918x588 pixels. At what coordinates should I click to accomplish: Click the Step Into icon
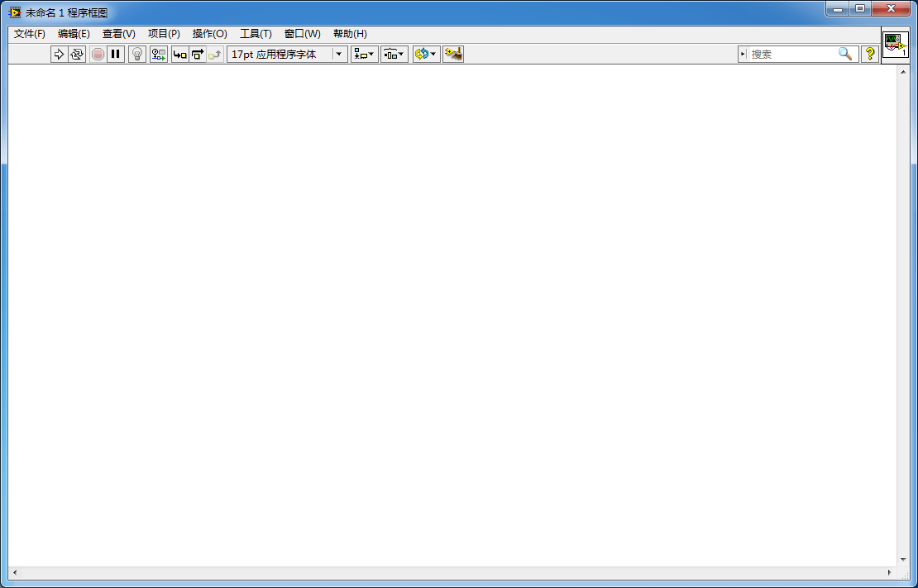point(179,54)
